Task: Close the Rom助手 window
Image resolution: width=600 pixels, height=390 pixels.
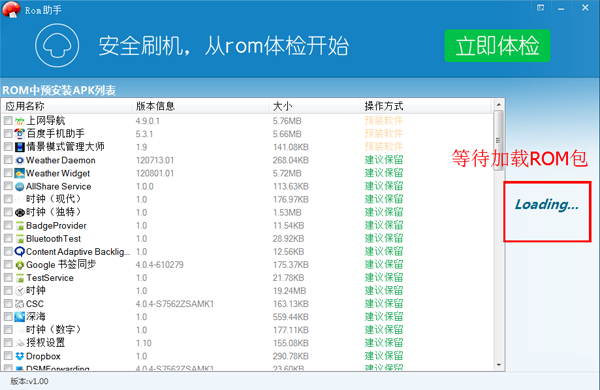Action: [585, 8]
